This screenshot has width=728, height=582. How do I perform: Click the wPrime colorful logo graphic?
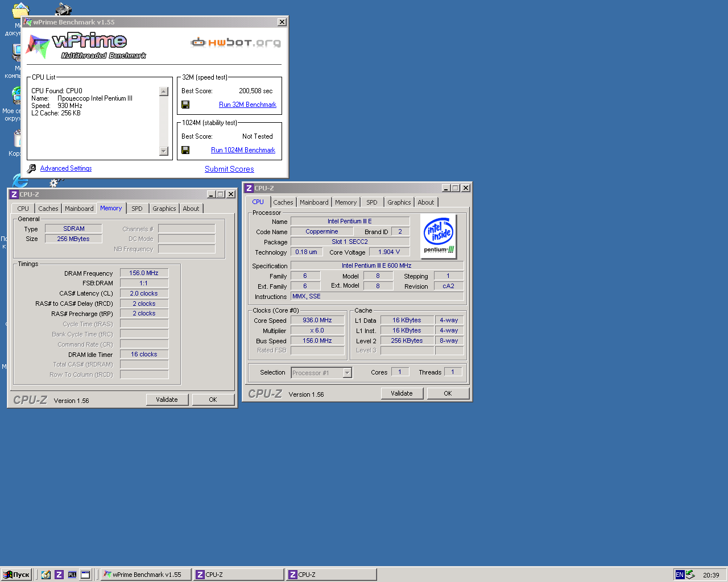[x=38, y=47]
